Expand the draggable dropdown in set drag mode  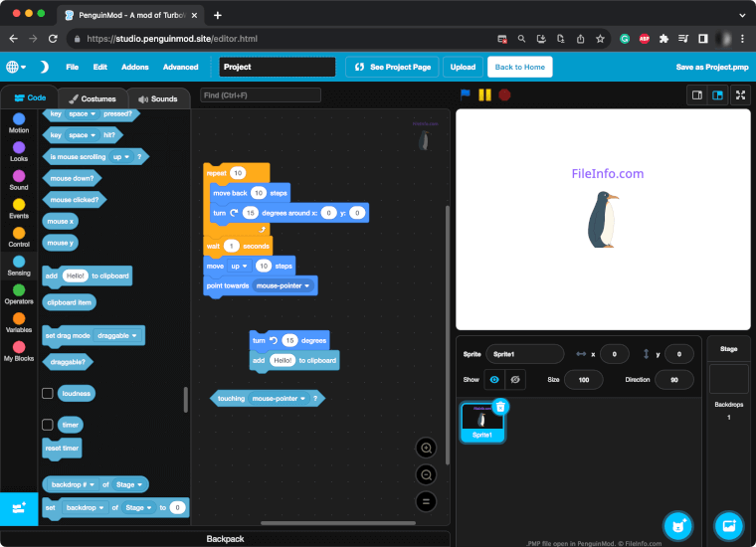(118, 336)
